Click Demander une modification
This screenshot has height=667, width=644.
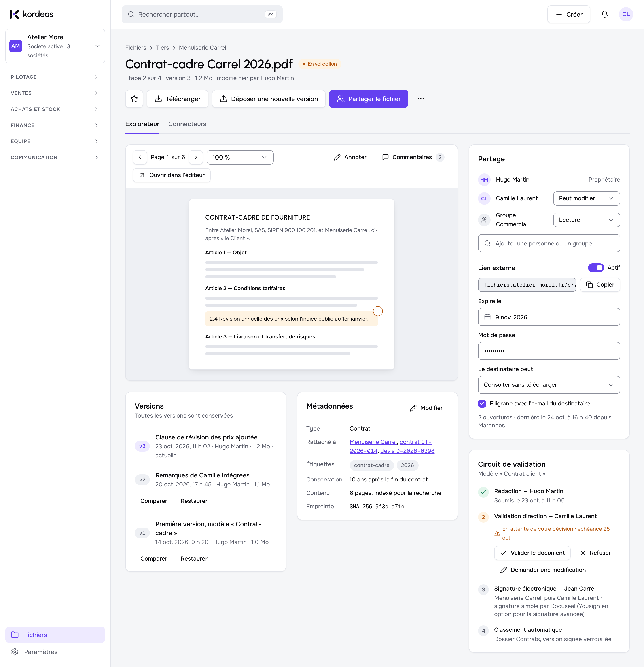click(x=543, y=570)
